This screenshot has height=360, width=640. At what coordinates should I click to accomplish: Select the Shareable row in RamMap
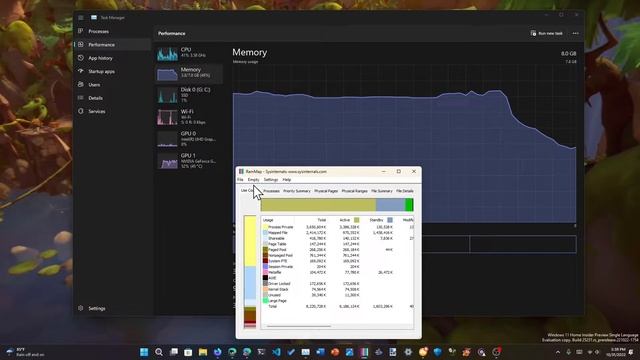pos(338,238)
